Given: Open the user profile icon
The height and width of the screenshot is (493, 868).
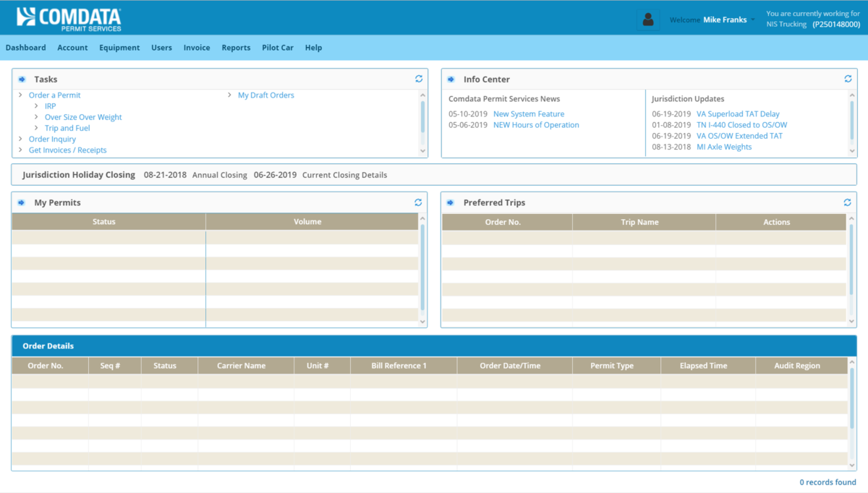Looking at the screenshot, I should pyautogui.click(x=648, y=19).
